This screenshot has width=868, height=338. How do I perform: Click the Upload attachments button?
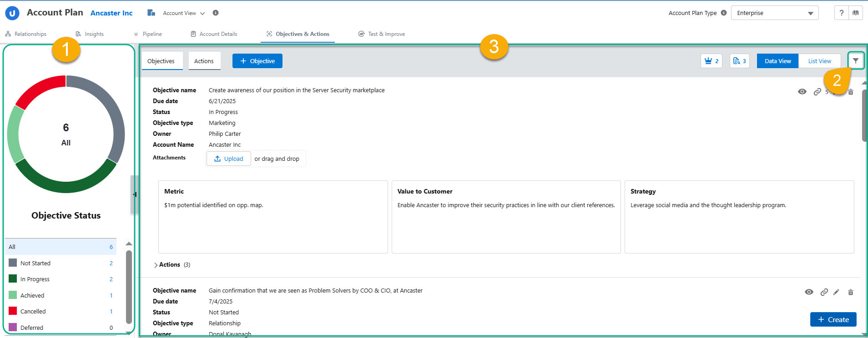(x=229, y=159)
